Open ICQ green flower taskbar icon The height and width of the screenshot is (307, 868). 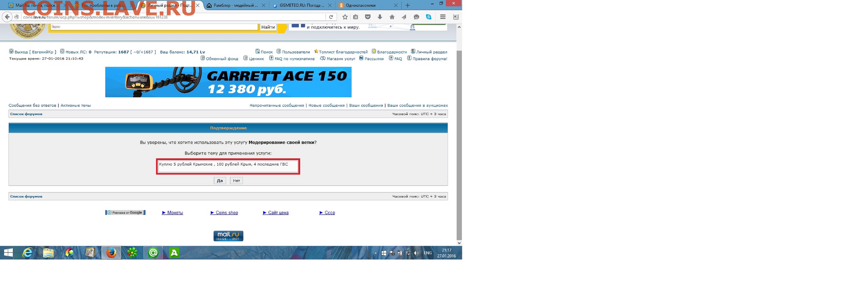[x=132, y=253]
